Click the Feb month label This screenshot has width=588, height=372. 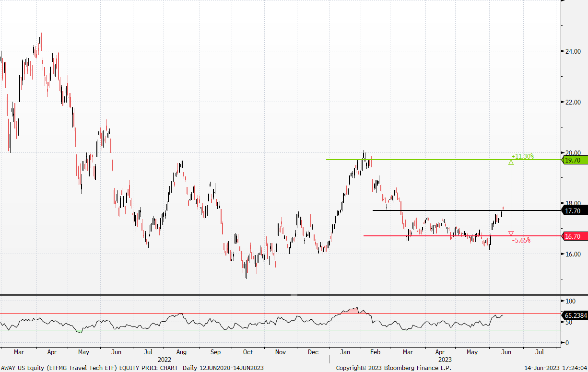pos(376,352)
